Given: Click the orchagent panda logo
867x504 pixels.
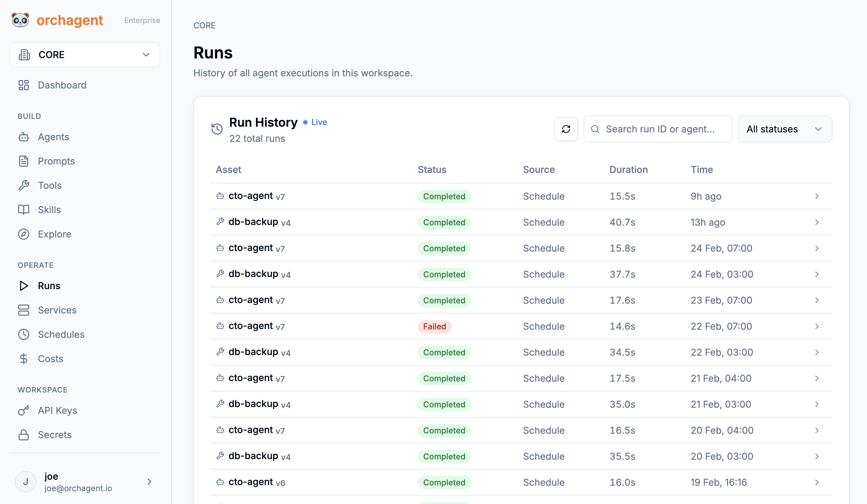Looking at the screenshot, I should (x=20, y=20).
